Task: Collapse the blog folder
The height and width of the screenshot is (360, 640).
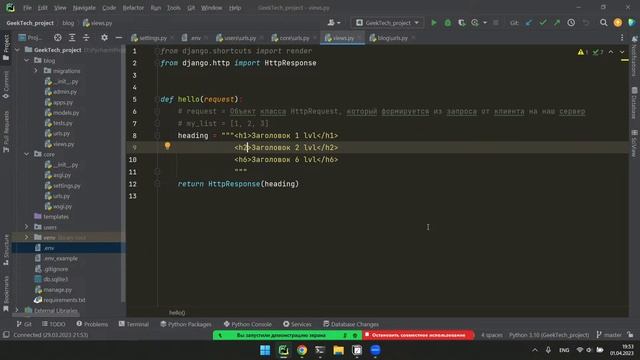Action: [27, 60]
